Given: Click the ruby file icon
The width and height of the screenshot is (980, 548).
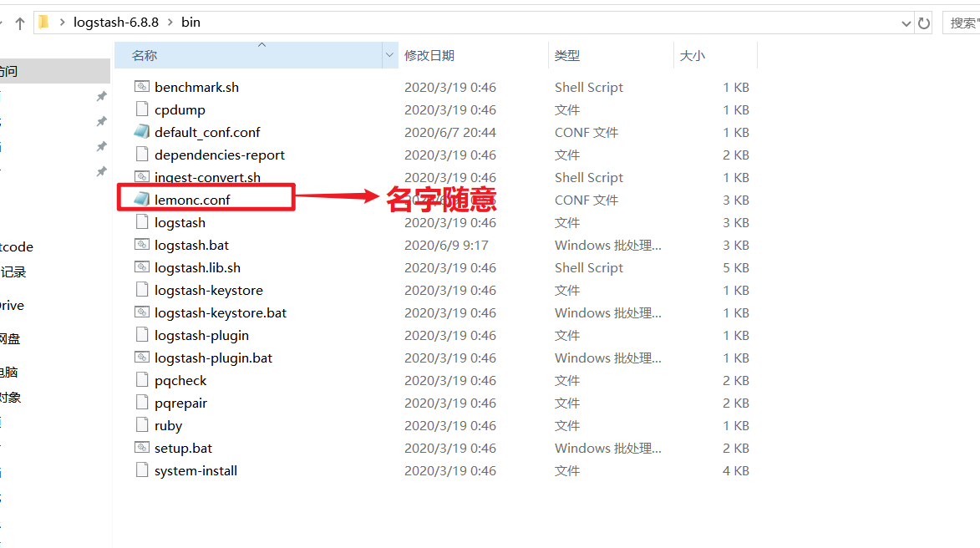Looking at the screenshot, I should [142, 425].
